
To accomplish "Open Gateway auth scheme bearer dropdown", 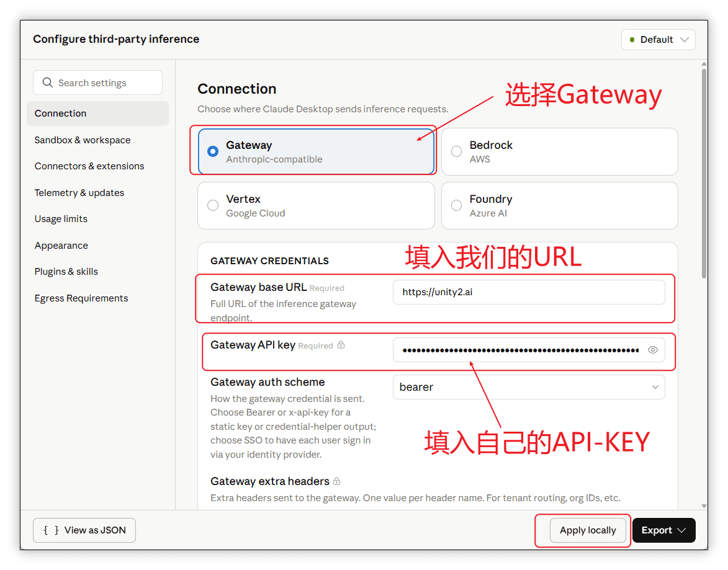I will point(529,387).
